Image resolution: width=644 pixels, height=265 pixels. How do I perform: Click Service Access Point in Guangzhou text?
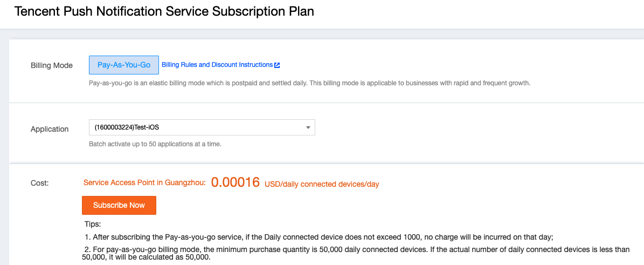[x=144, y=183]
